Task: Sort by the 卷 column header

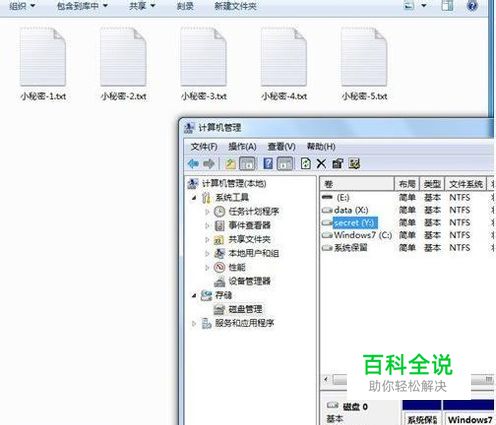Action: (x=357, y=184)
